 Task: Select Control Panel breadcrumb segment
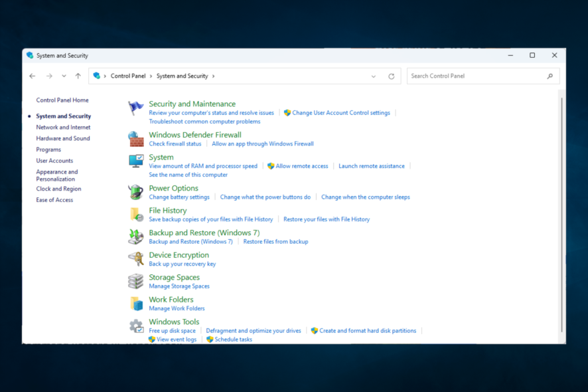click(x=128, y=76)
